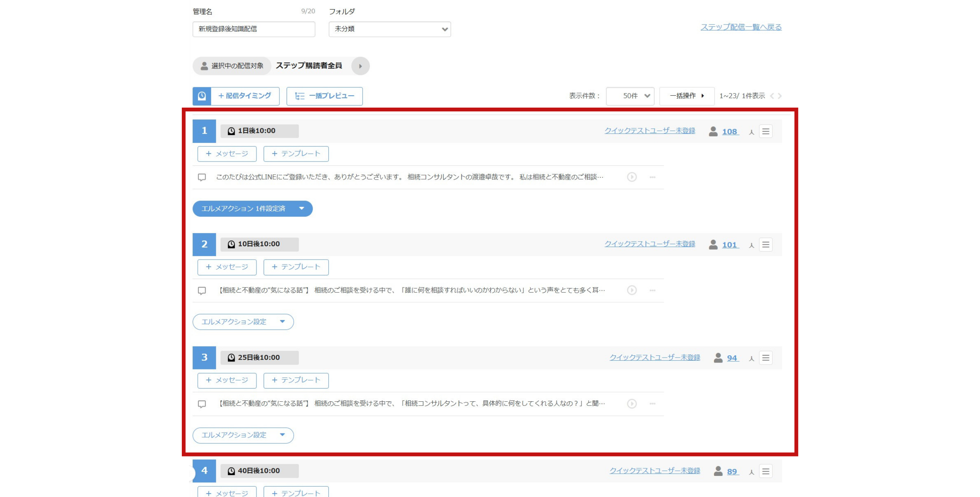Click the person icon beside 94
This screenshot has width=980, height=497.
[x=718, y=358]
